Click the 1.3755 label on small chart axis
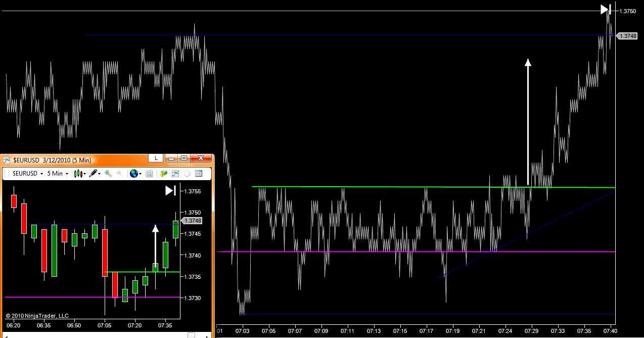644x338 pixels. (x=193, y=191)
